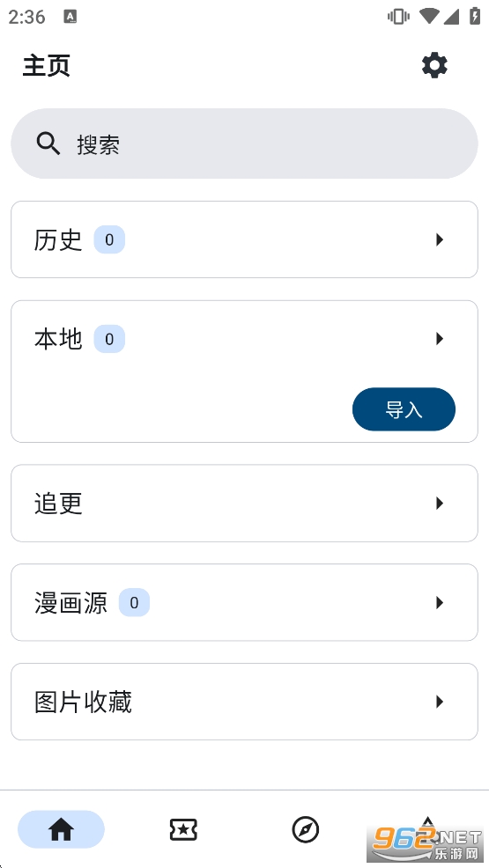Open the 漫画源 comic sources card
Image resolution: width=489 pixels, height=868 pixels.
pos(244,602)
